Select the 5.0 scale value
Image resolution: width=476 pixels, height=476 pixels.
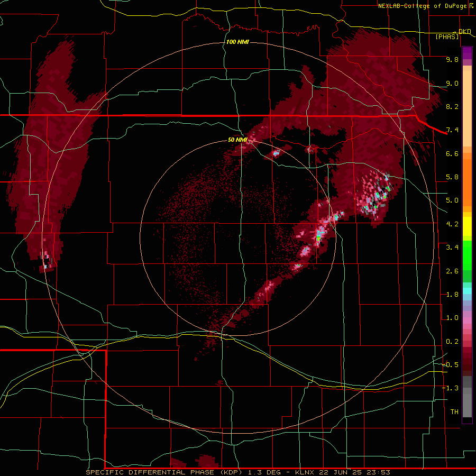coord(452,200)
